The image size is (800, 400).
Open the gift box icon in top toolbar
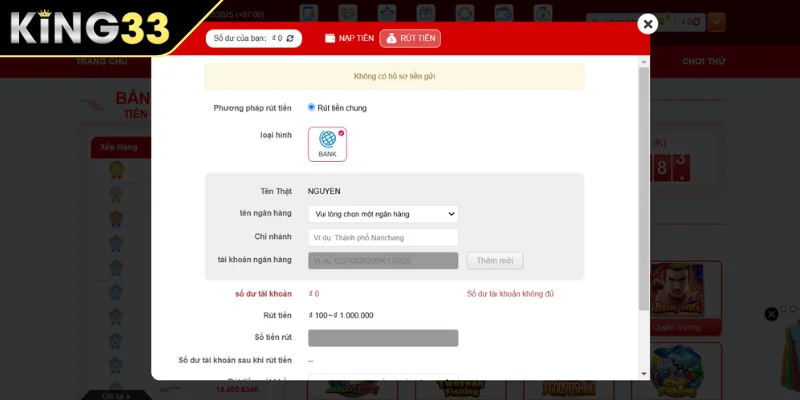(426, 13)
